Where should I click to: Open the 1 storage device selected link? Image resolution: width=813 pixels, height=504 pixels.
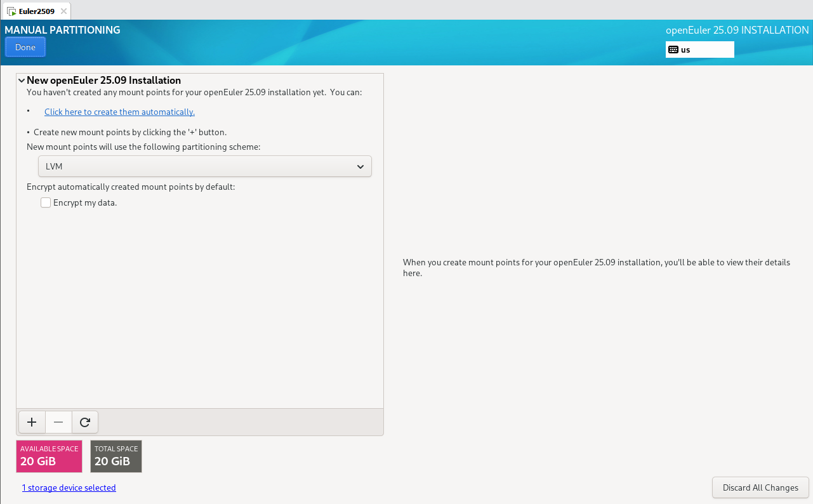tap(69, 487)
